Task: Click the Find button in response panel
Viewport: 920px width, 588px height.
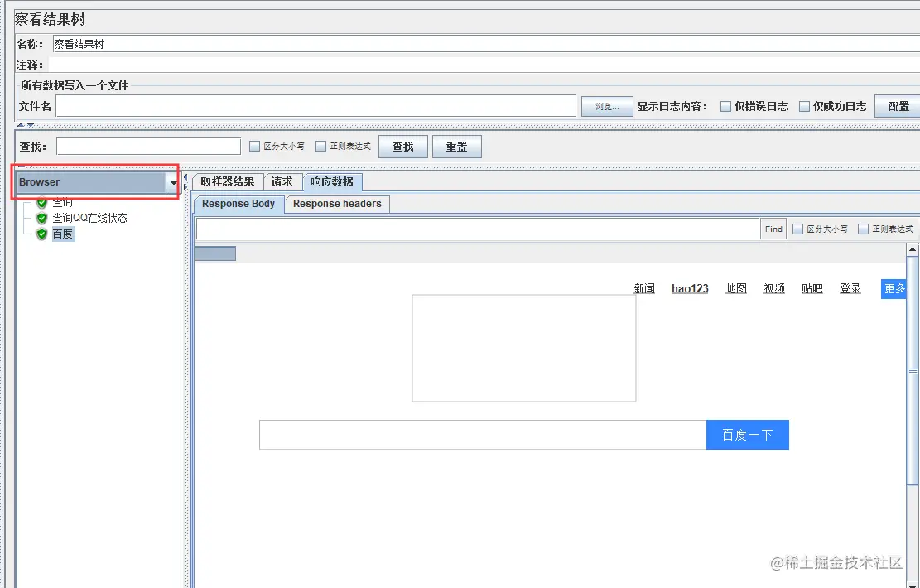Action: 772,228
